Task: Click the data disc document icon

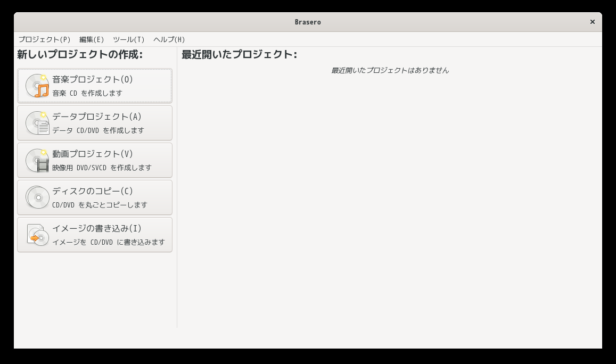Action: (37, 123)
